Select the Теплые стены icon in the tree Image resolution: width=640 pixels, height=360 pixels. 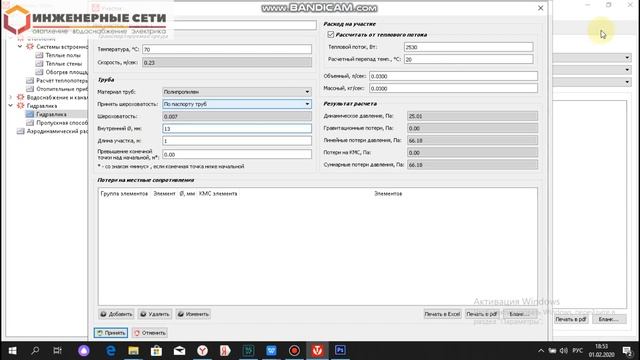(40, 64)
